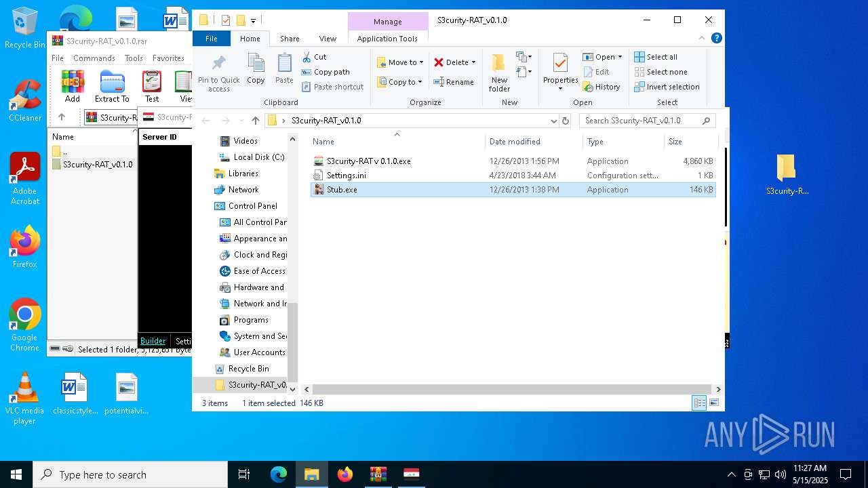Image resolution: width=868 pixels, height=488 pixels.
Task: Click the Search S3curity-RAT_v0.1.0 field
Action: (x=647, y=121)
